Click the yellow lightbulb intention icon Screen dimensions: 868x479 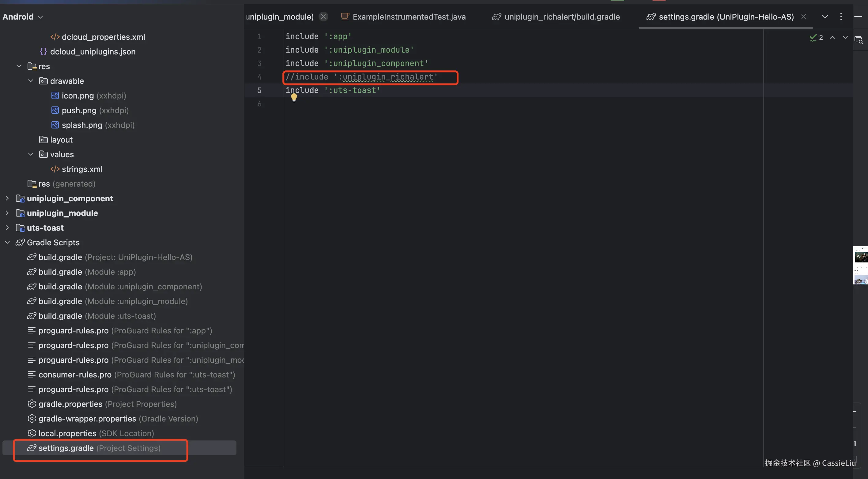294,97
